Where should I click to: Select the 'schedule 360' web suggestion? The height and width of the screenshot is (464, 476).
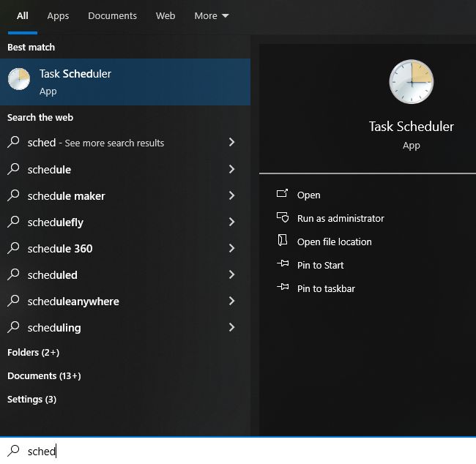(125, 249)
